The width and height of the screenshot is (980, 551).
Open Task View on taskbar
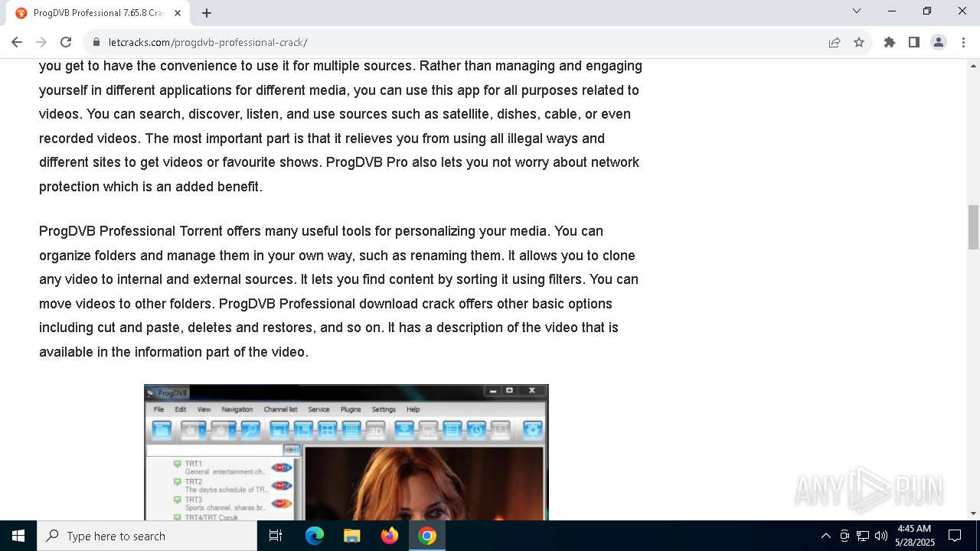coord(276,536)
